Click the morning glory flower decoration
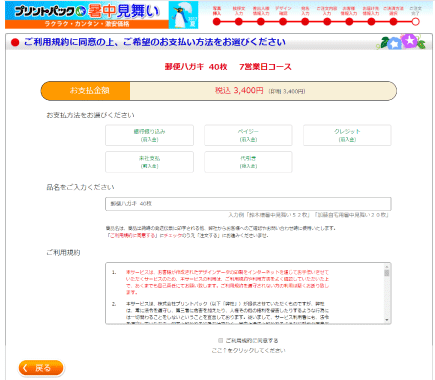Image resolution: width=435 pixels, height=380 pixels. coord(403,42)
